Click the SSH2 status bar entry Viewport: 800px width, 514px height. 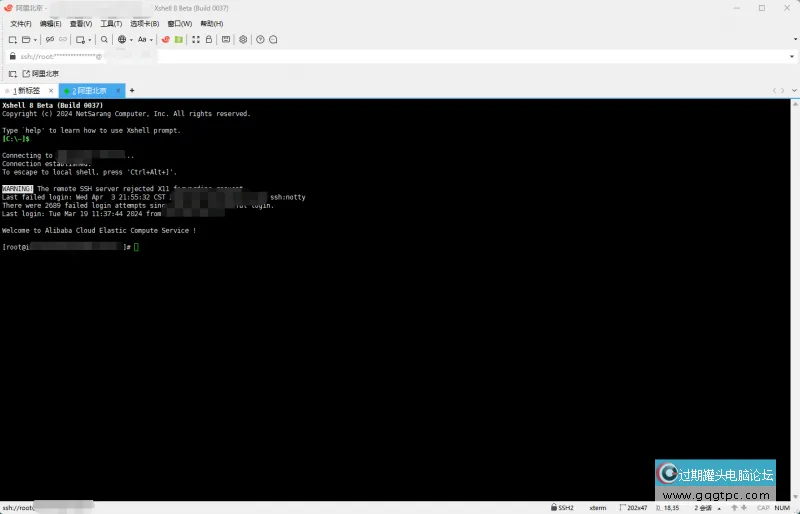click(x=562, y=508)
